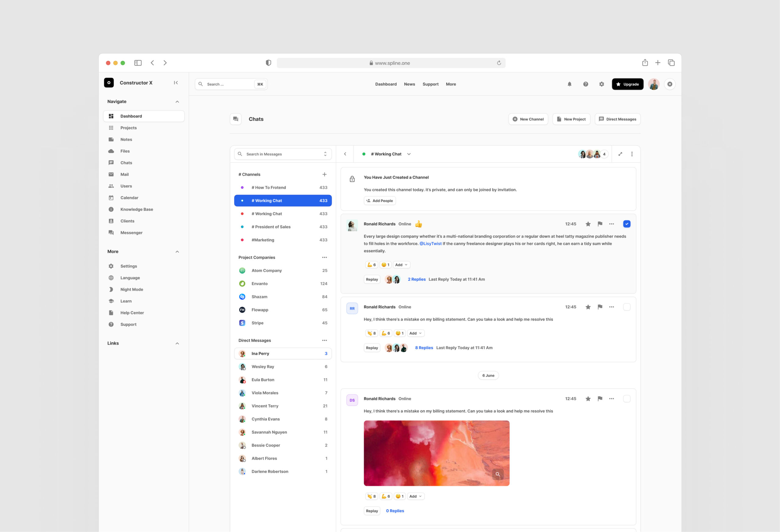
Task: Open more options on DS avatar message
Action: (612, 399)
